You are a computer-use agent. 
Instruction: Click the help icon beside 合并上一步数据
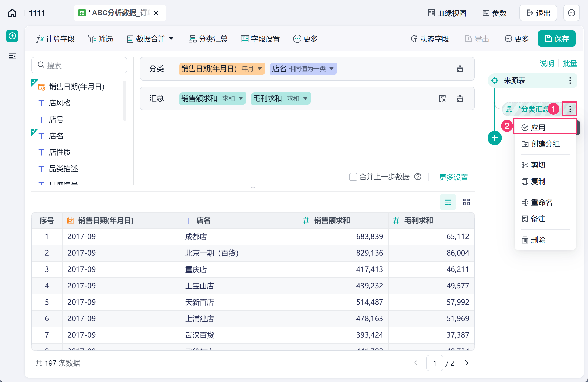[x=418, y=177]
